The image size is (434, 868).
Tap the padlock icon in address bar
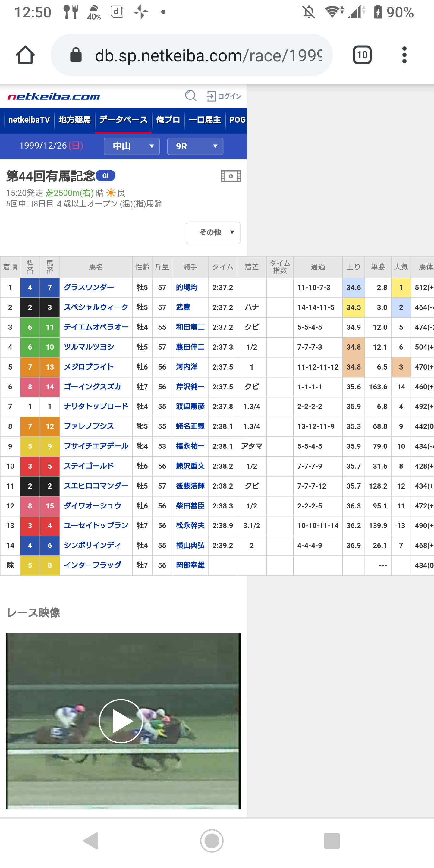tap(76, 55)
